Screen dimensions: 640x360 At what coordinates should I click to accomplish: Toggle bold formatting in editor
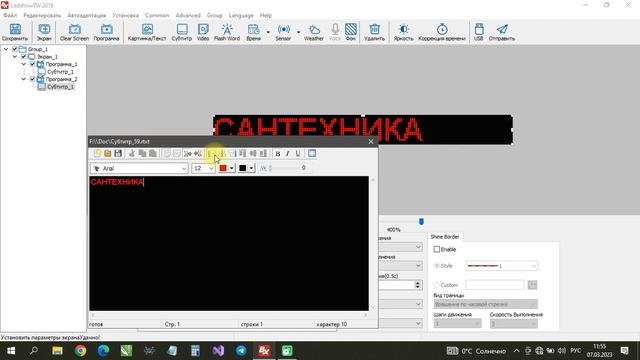click(278, 153)
